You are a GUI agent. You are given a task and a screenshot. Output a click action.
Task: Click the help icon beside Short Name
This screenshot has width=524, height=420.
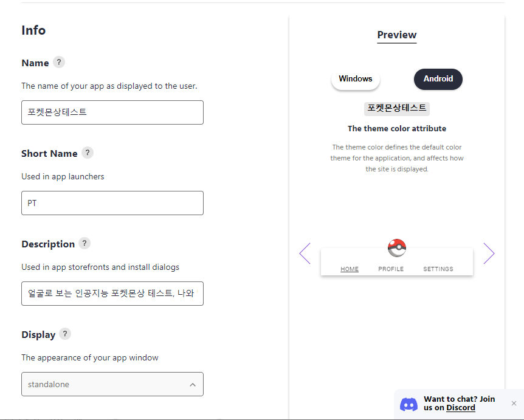pos(88,153)
